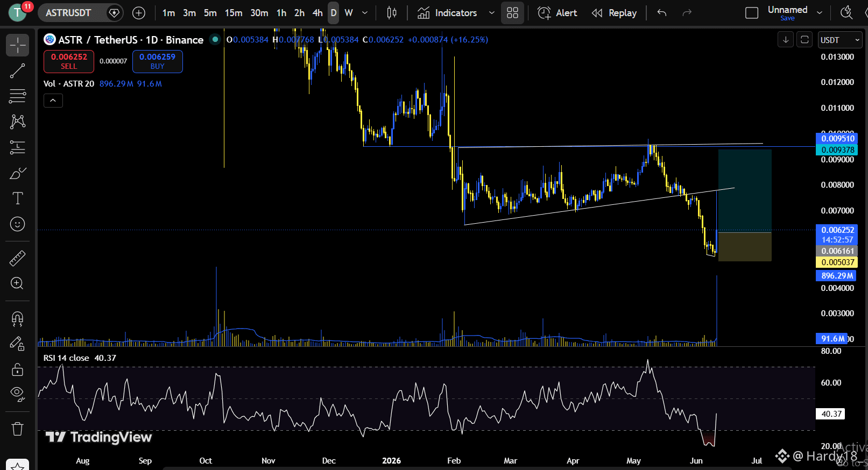Open the emoji stickers tool

pyautogui.click(x=17, y=224)
